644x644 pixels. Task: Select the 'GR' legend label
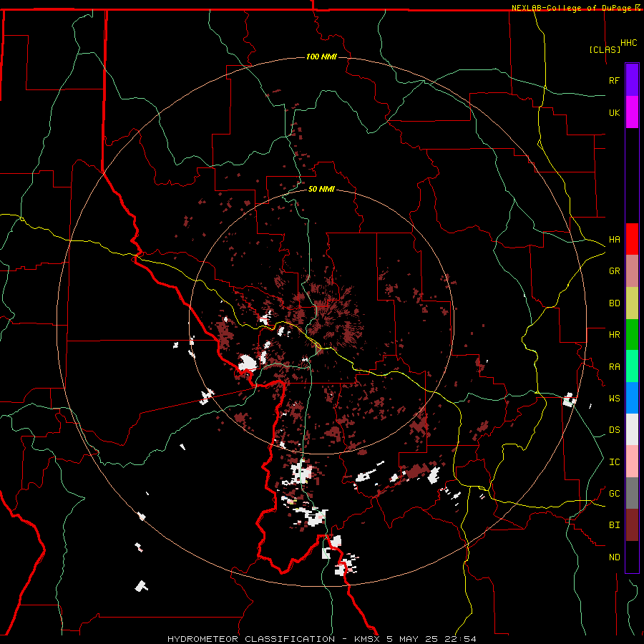(x=614, y=271)
